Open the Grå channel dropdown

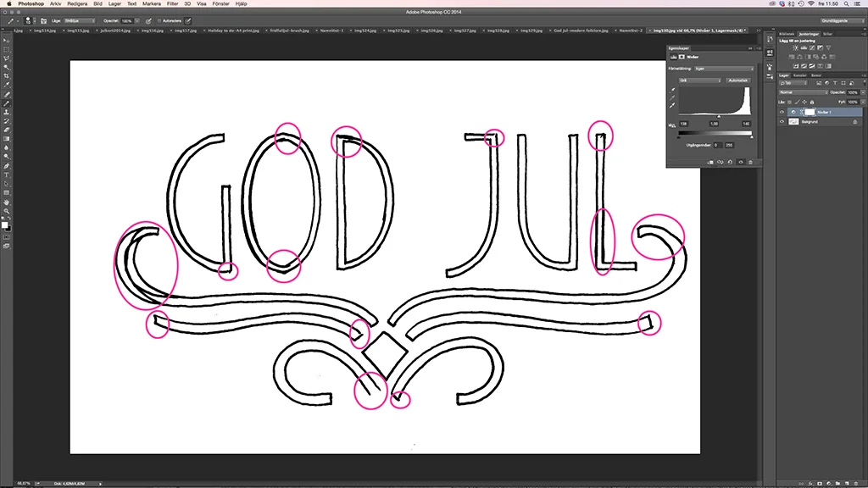click(699, 80)
